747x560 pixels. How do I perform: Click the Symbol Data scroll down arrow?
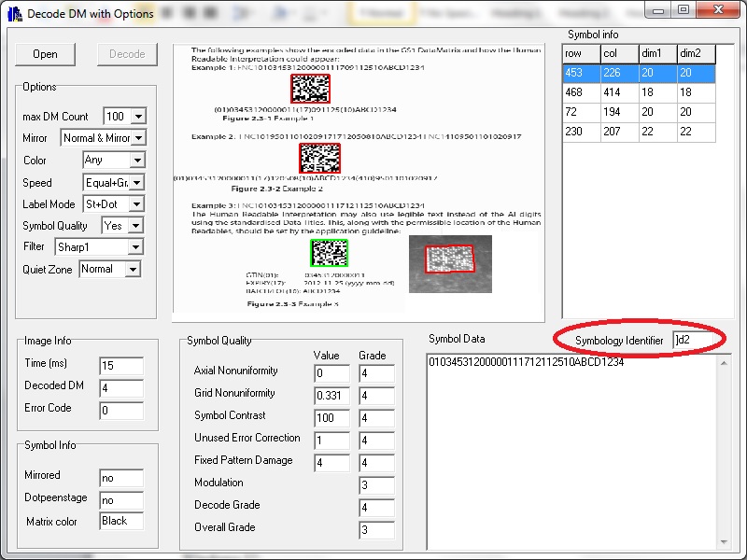724,542
